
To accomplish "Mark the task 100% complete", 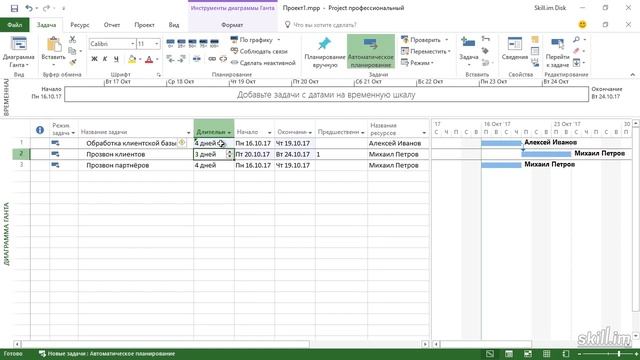I will click(214, 43).
